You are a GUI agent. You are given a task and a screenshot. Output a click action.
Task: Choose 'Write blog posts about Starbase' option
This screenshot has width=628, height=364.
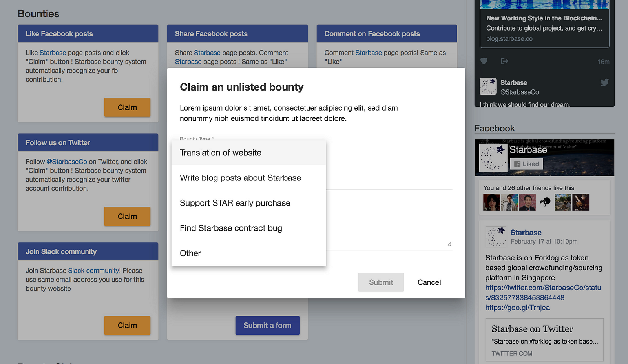(248, 178)
